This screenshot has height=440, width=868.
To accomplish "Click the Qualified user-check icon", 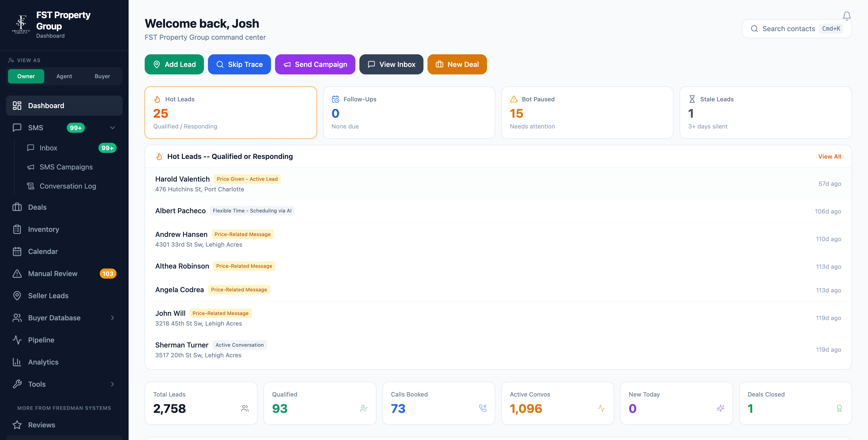I will [364, 408].
